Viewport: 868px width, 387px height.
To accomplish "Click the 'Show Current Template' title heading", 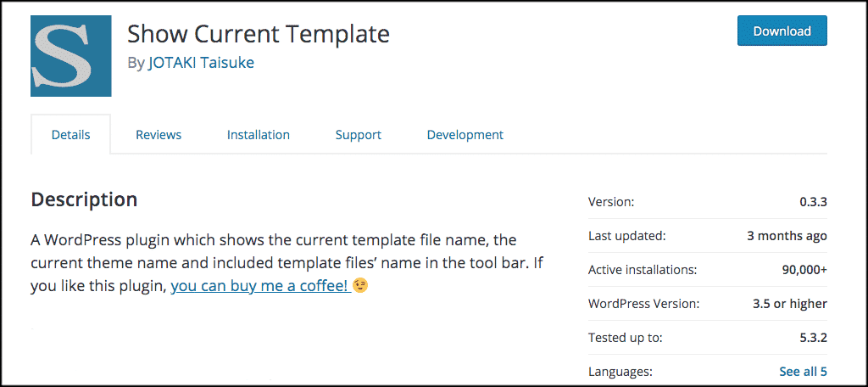I will 259,35.
